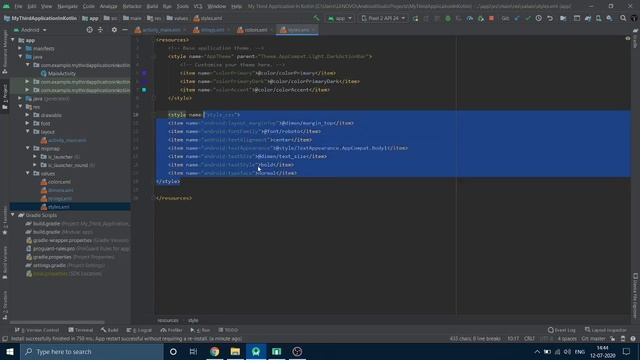Click the purple colorPrimary gutter swatch
Image resolution: width=640 pixels, height=360 pixels.
coord(144,73)
